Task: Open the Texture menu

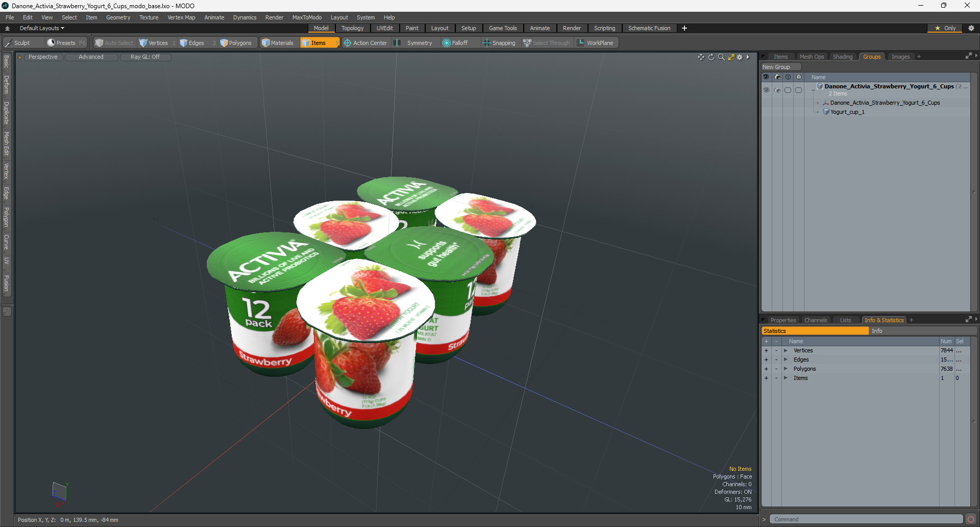Action: pyautogui.click(x=149, y=17)
